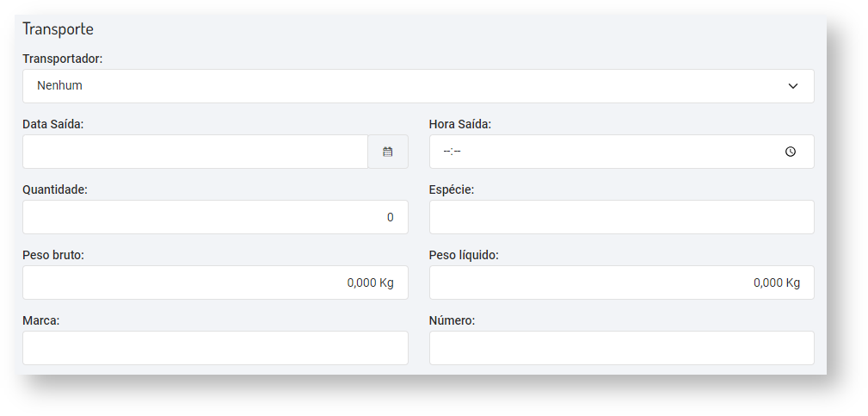Image resolution: width=868 pixels, height=416 pixels.
Task: Click the 'Transportador:' field label
Action: (x=63, y=59)
